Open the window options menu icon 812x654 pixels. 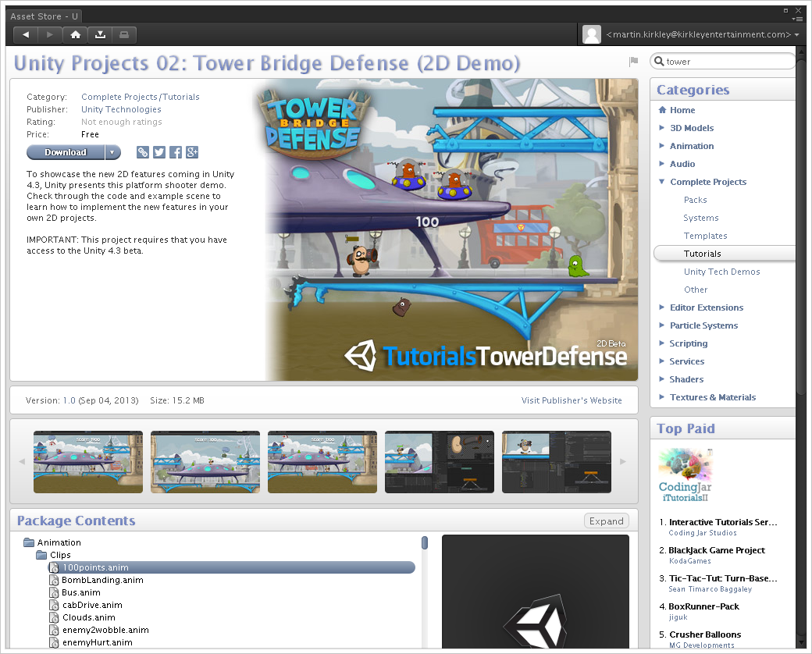click(x=798, y=20)
